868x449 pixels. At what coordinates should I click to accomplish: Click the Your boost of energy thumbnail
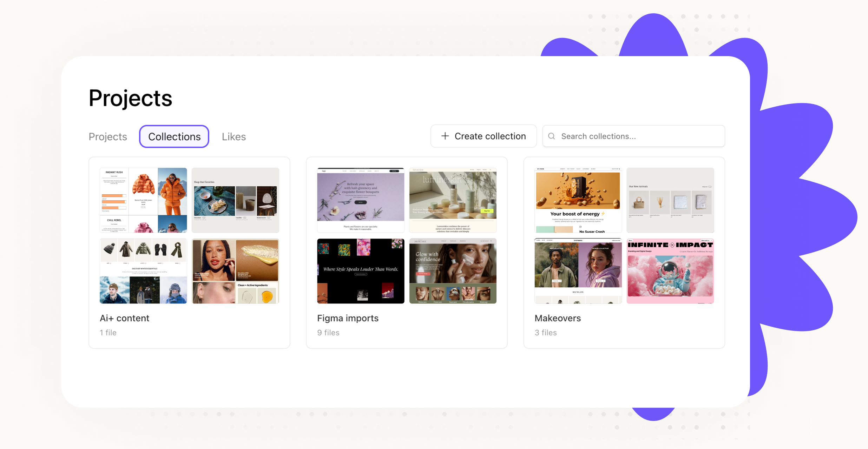pyautogui.click(x=578, y=200)
